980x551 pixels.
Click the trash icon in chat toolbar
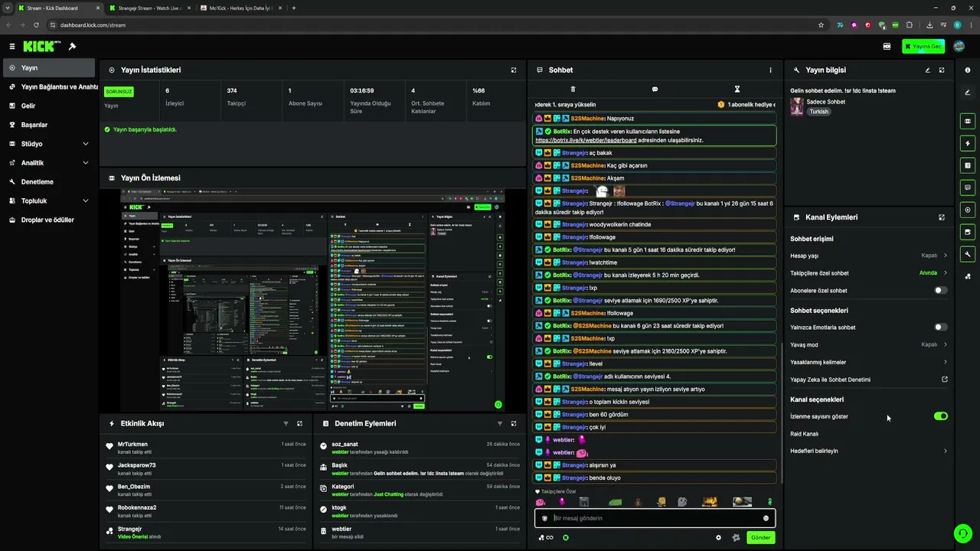coord(573,90)
